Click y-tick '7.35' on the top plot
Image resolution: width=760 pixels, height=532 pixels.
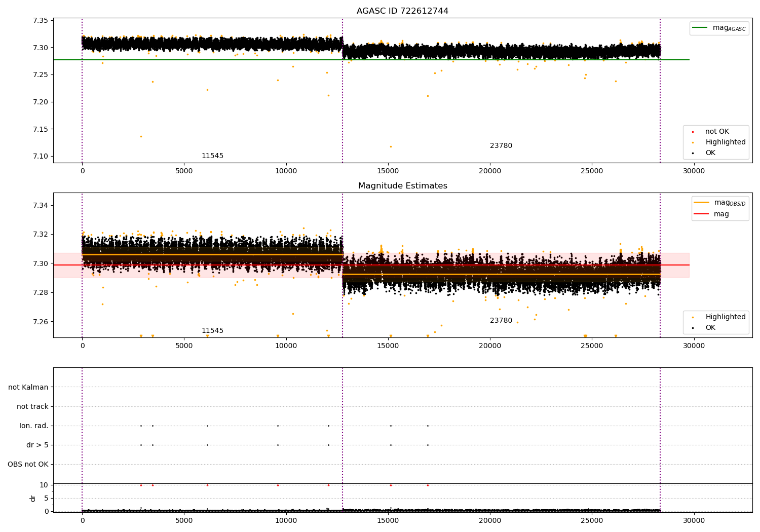[x=41, y=21]
